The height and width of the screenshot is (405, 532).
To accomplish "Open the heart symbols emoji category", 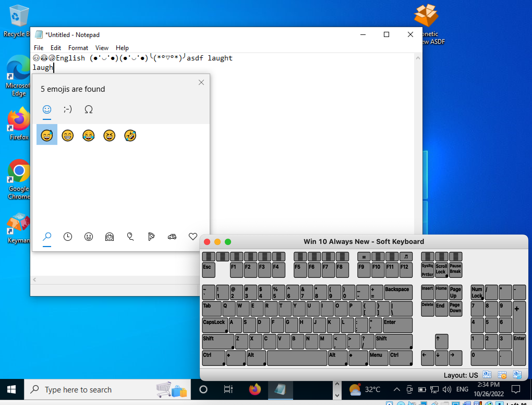I will click(x=193, y=237).
